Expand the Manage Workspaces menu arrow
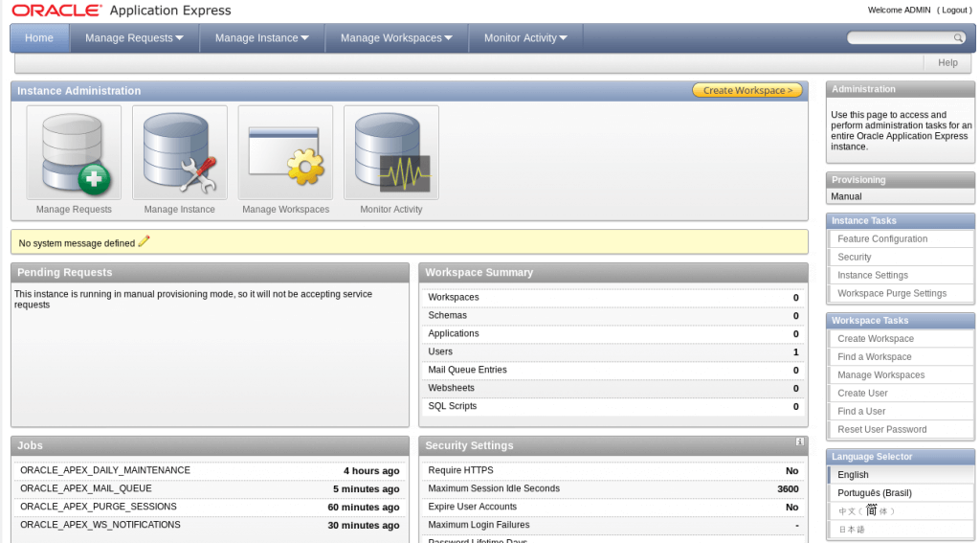The image size is (980, 543). coord(448,38)
